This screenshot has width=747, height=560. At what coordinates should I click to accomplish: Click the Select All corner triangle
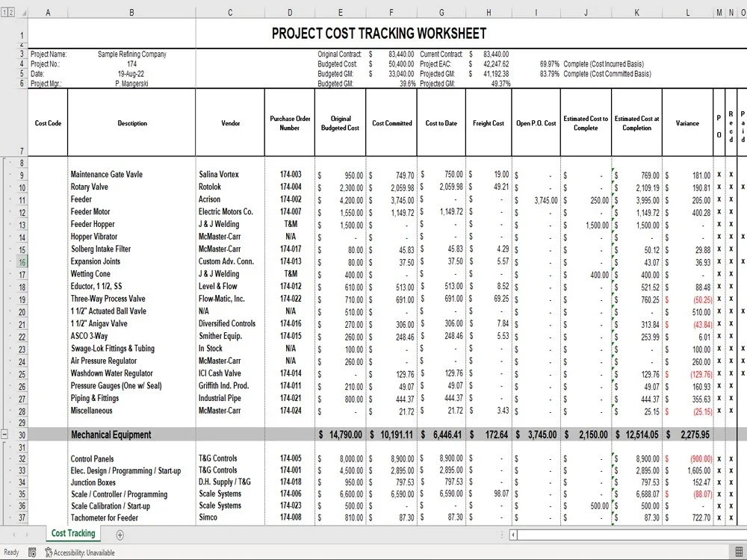[x=23, y=13]
